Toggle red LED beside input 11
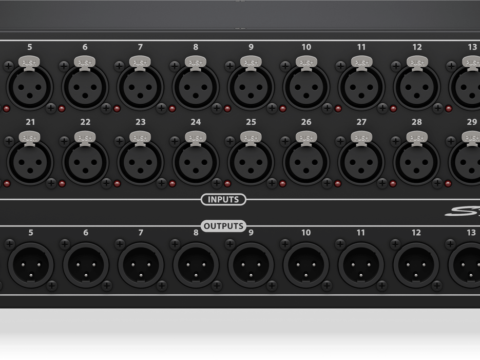480x360 pixels. [338, 109]
